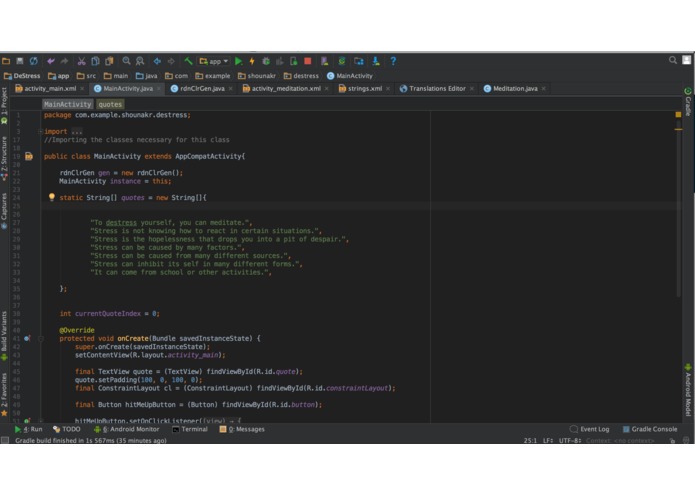Select quotes in the editor breadcrumb
695x494 pixels.
point(110,104)
